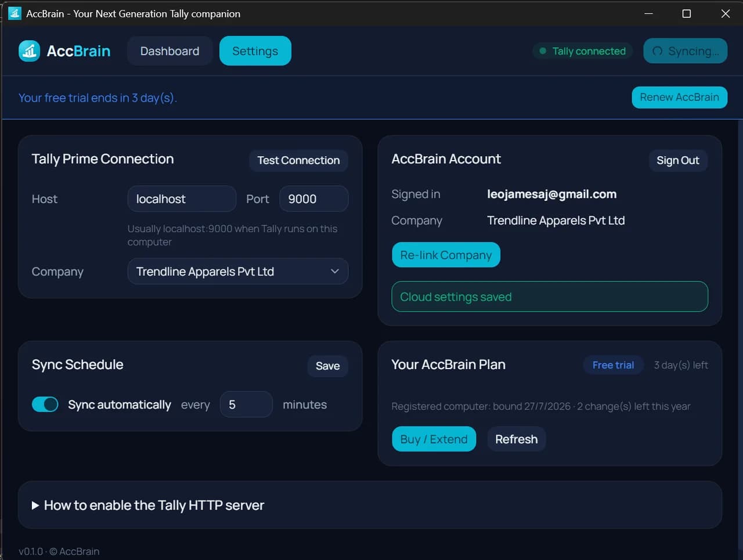The width and height of the screenshot is (743, 560).
Task: Close the AccBrain window
Action: [725, 13]
